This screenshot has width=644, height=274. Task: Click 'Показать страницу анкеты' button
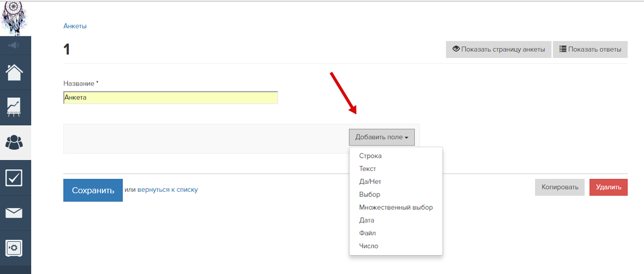tap(499, 49)
